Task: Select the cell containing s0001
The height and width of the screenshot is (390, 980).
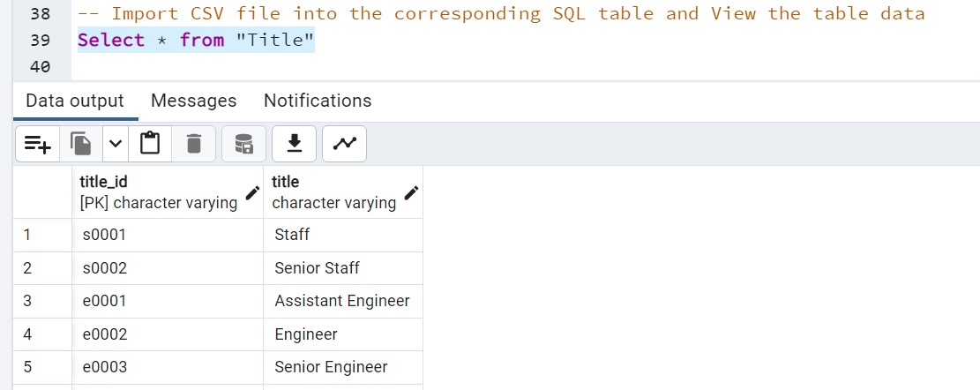Action: 168,235
